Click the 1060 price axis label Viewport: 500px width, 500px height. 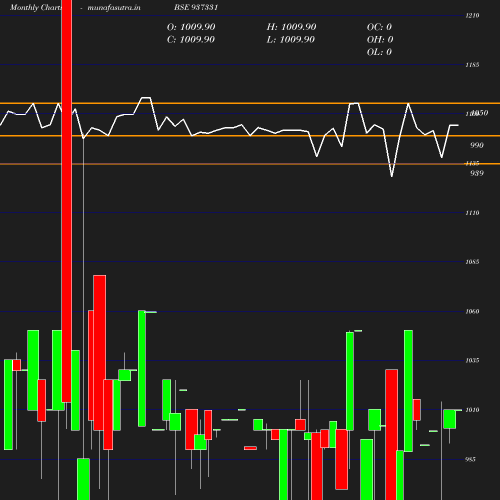[x=472, y=312]
